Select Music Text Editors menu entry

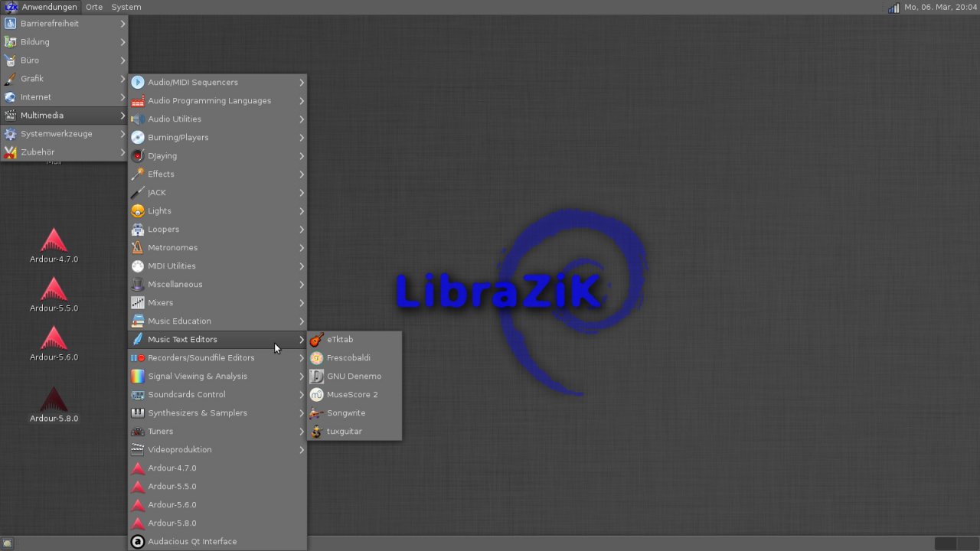217,340
